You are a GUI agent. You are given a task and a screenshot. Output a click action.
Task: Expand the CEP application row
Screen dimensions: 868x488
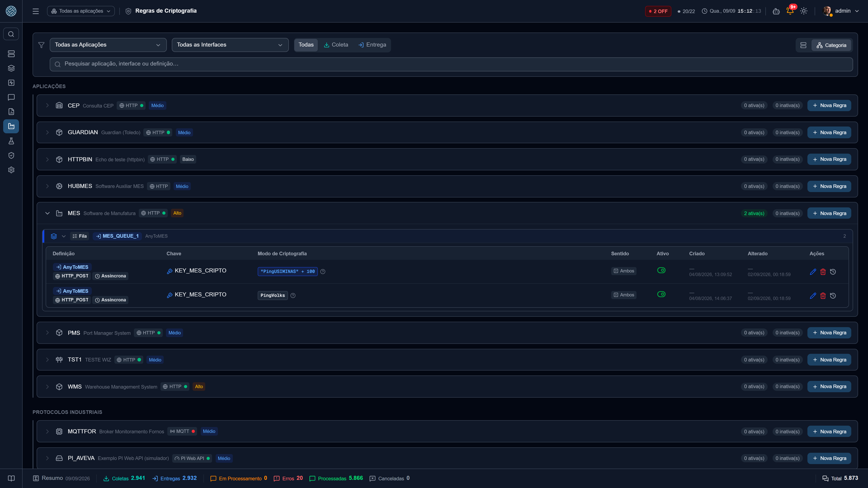pyautogui.click(x=47, y=106)
